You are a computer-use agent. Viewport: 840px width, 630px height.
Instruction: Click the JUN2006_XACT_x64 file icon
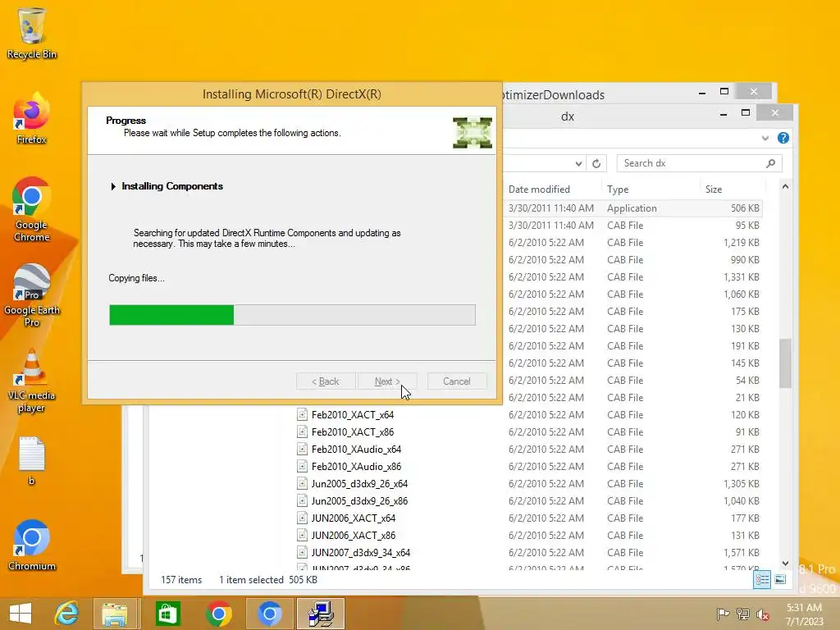(x=302, y=518)
